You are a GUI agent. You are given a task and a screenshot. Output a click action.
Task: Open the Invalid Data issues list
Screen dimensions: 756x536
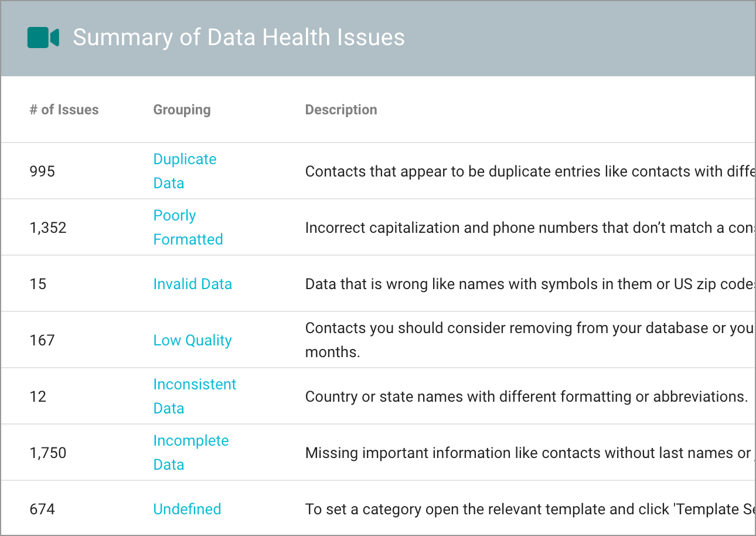(193, 284)
